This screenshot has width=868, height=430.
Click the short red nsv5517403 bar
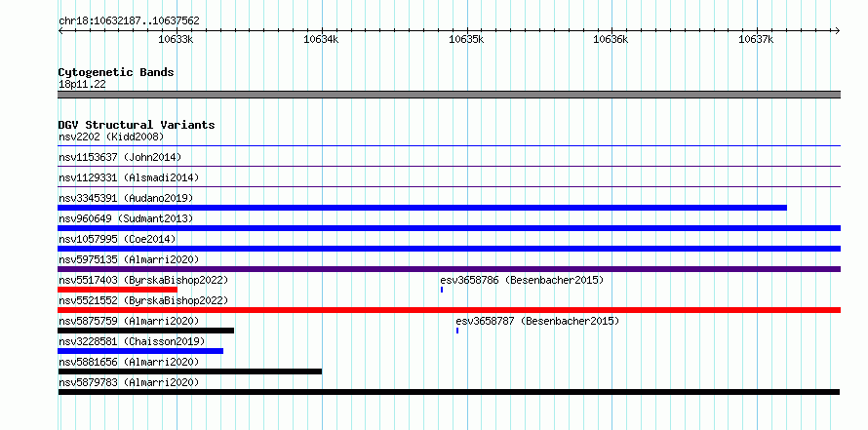[117, 290]
